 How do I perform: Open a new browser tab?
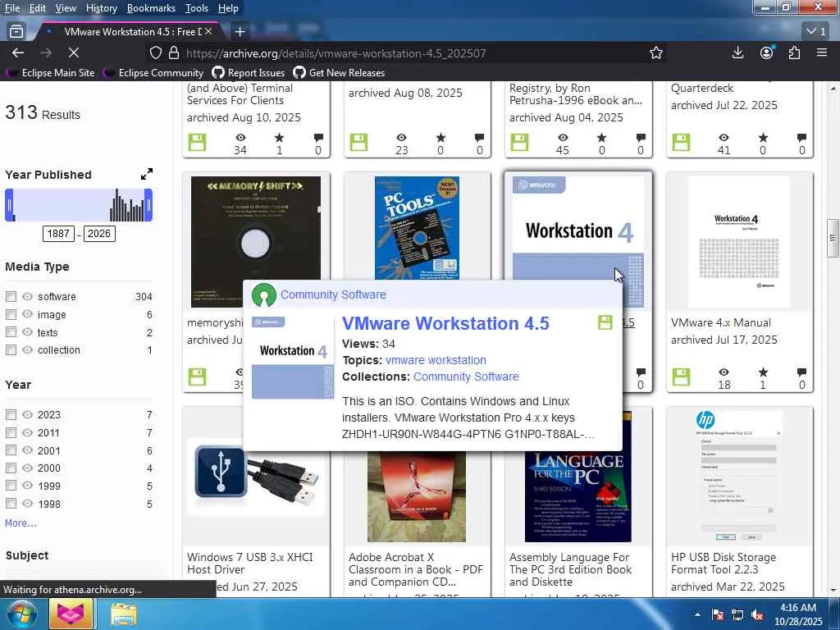pos(240,32)
